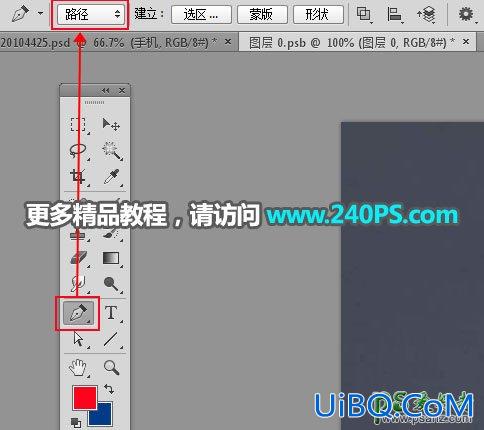Close the floating toolbox panel
This screenshot has width=484, height=430.
point(122,90)
